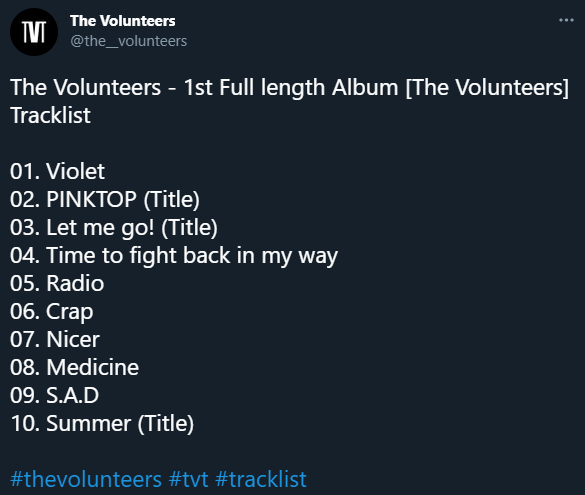Open the tweet more options ellipsis
Screen dimensions: 585x495
pos(566,20)
